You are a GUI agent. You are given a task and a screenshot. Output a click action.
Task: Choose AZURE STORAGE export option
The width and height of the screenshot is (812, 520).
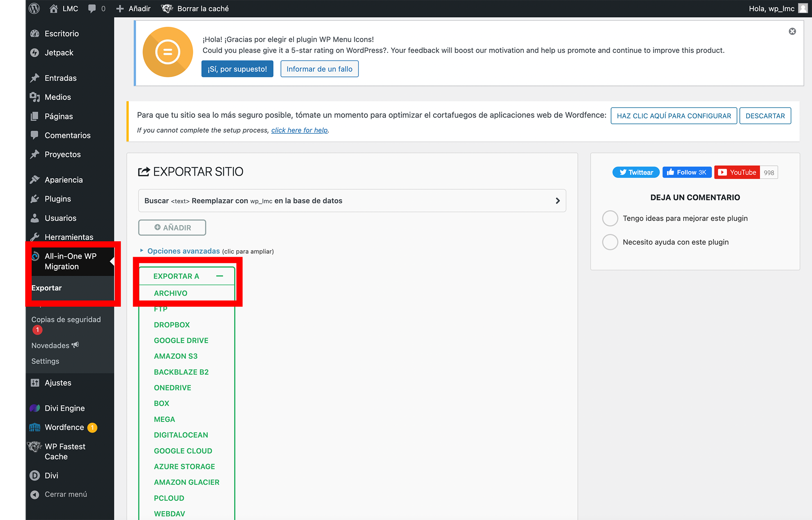(x=184, y=467)
